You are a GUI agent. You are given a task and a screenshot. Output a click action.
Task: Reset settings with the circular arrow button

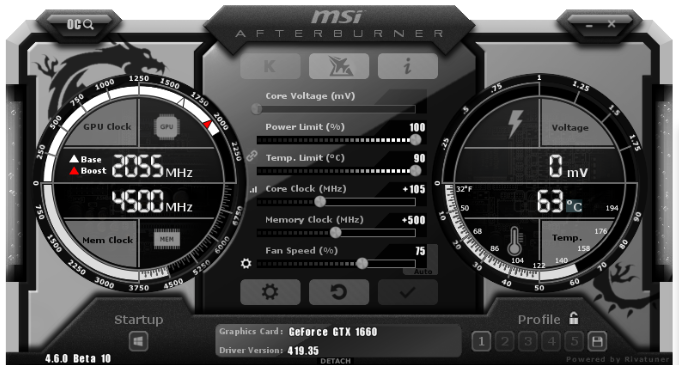click(339, 292)
